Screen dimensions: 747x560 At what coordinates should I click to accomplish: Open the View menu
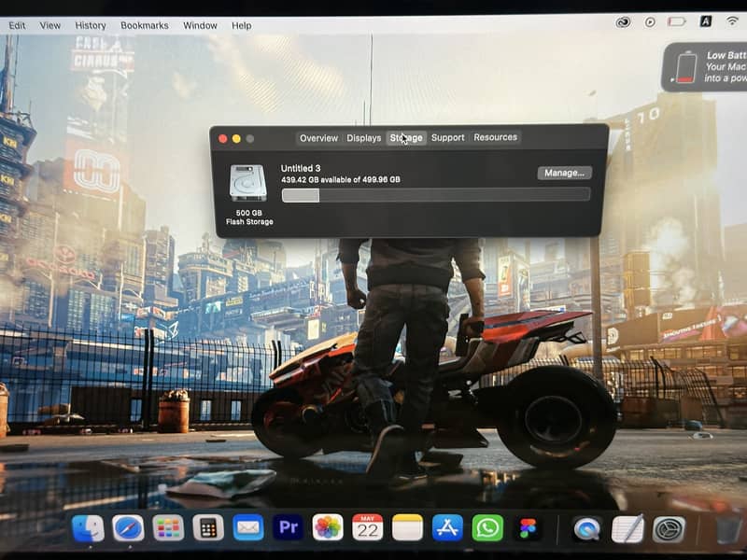pos(50,26)
